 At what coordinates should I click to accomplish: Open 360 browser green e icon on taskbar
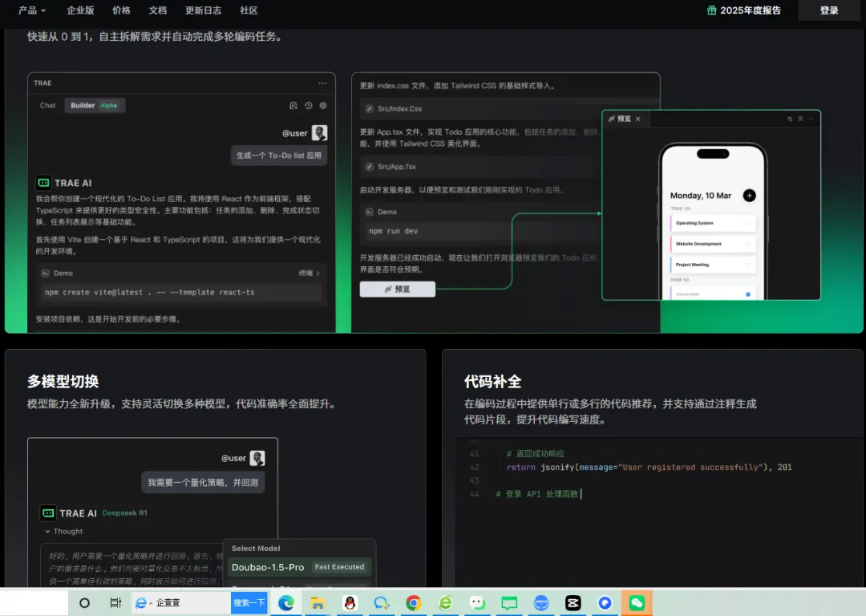pos(445,602)
